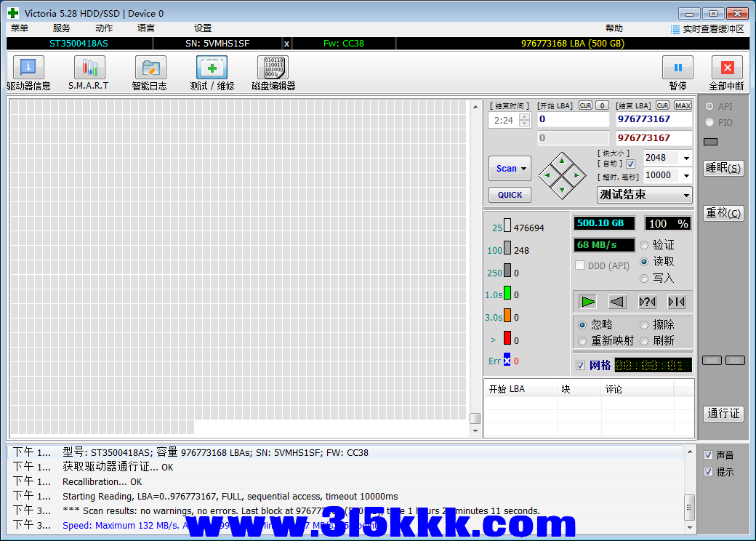Enable the 网格 grid checkbox
756x541 pixels.
580,365
